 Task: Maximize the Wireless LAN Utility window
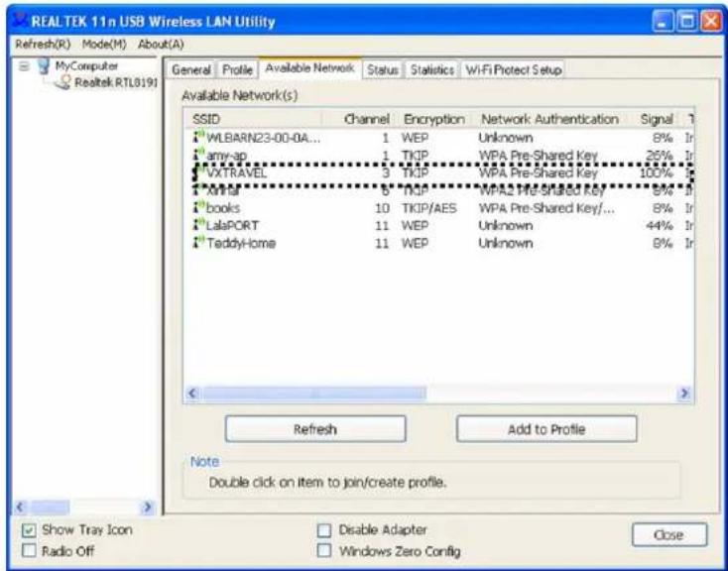click(686, 22)
